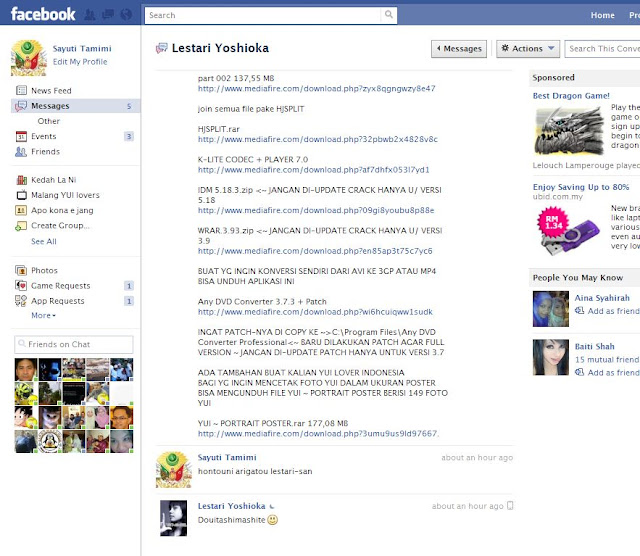The width and height of the screenshot is (640, 556).
Task: Click the Facebook logo
Action: (43, 14)
